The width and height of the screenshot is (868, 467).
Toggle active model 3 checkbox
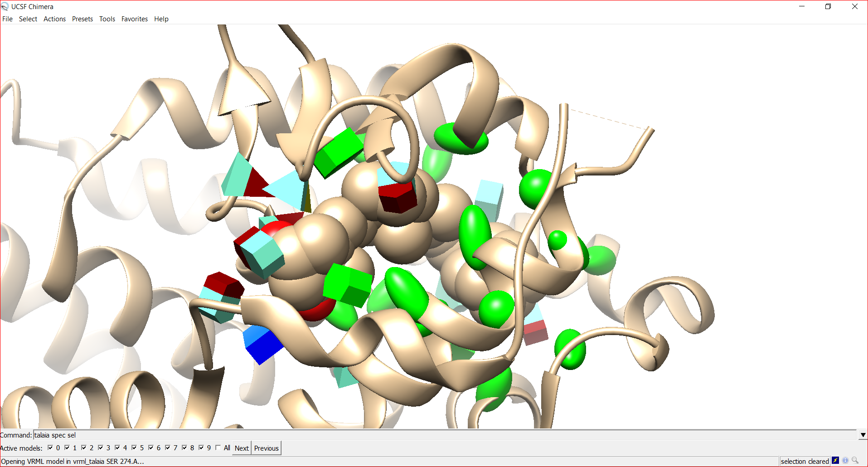(x=101, y=448)
